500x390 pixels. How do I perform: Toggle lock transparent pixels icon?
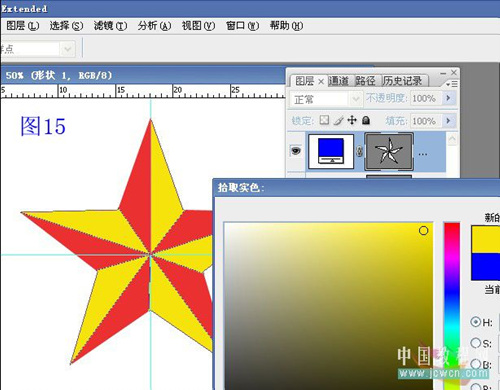[x=324, y=120]
